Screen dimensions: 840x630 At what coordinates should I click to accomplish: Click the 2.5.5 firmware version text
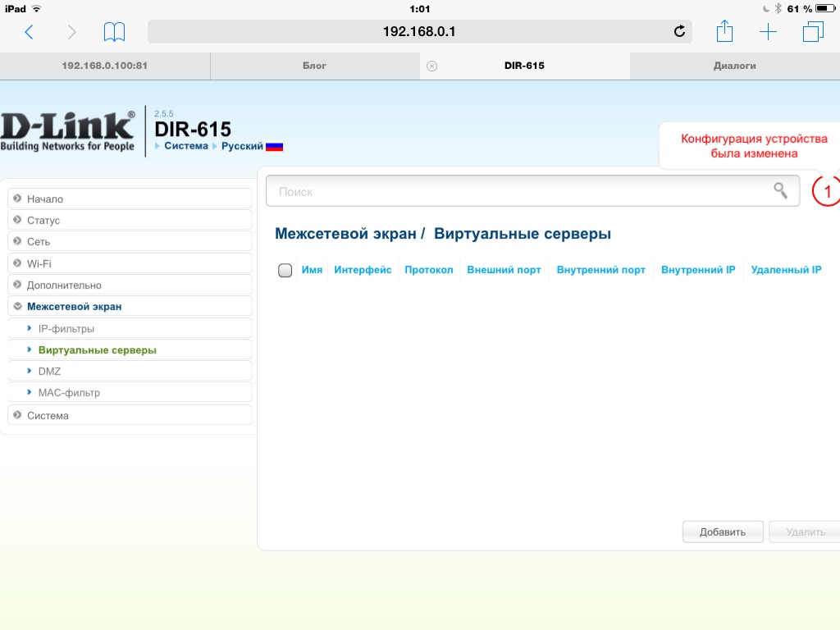pyautogui.click(x=163, y=113)
